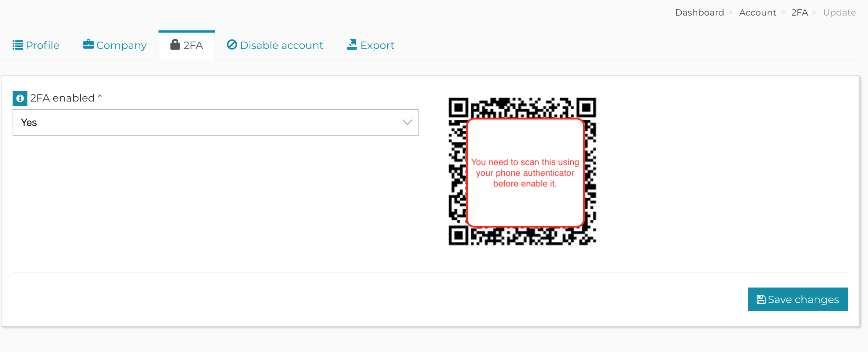Click the Disable account ban icon

232,44
